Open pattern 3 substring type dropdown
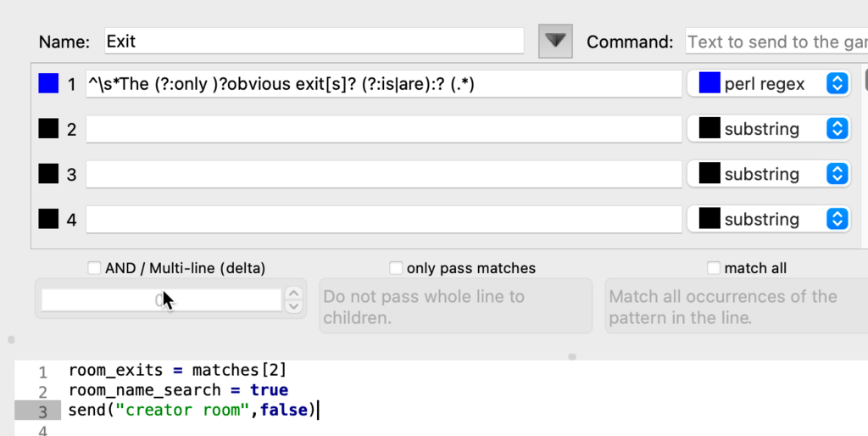 [768, 174]
